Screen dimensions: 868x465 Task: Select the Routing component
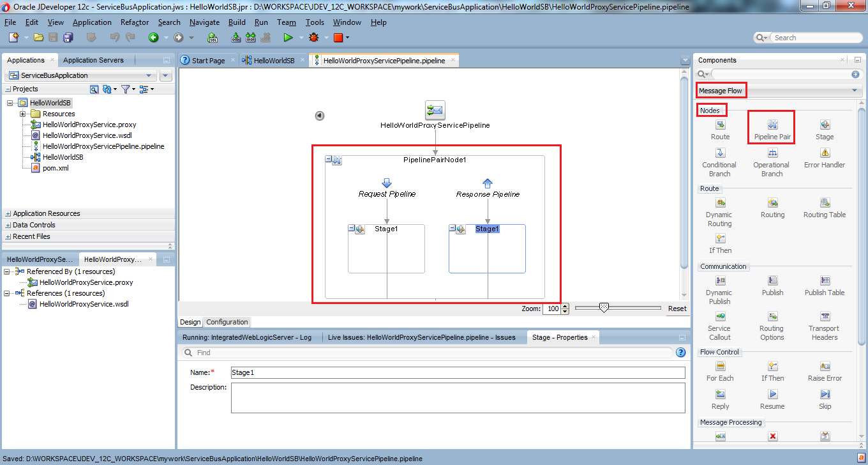772,208
